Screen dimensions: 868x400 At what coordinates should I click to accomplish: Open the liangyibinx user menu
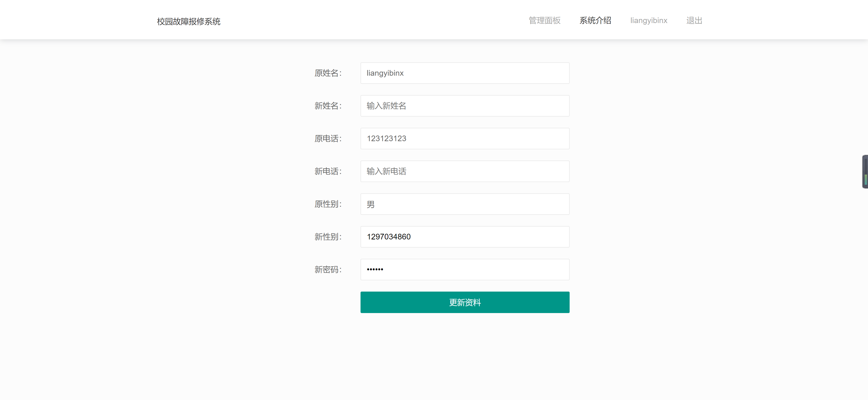pos(648,21)
